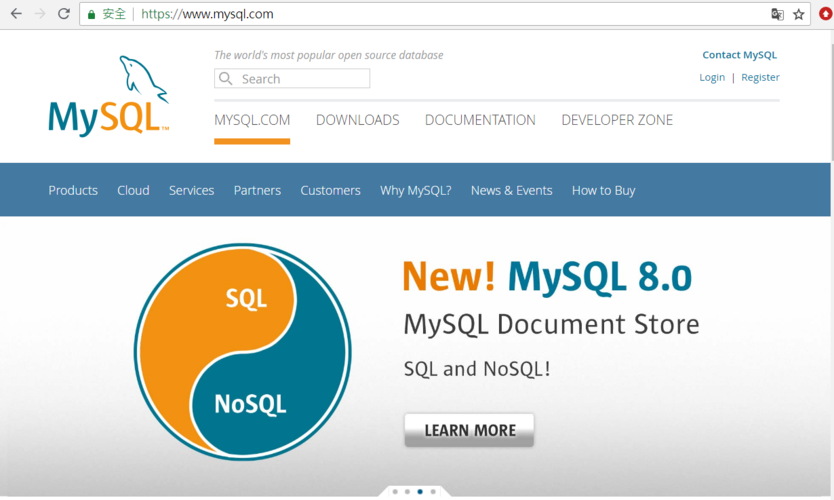
Task: Click the Login link
Action: tap(712, 77)
